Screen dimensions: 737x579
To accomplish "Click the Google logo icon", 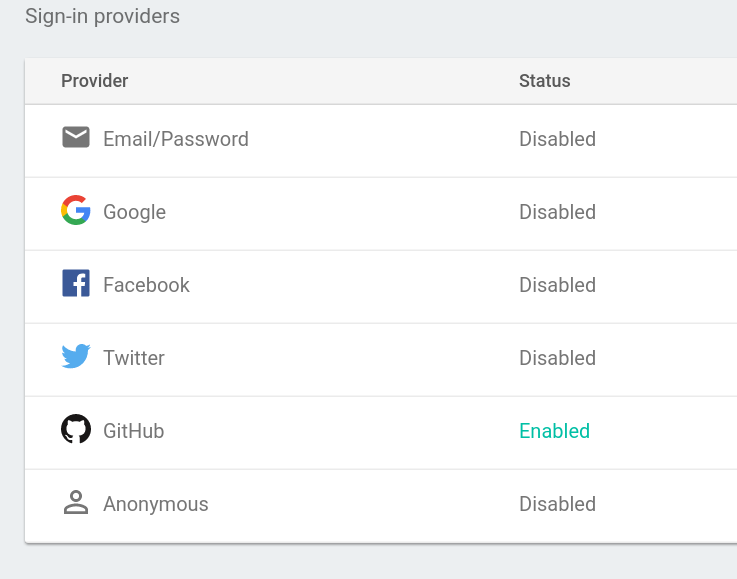I will pos(76,211).
